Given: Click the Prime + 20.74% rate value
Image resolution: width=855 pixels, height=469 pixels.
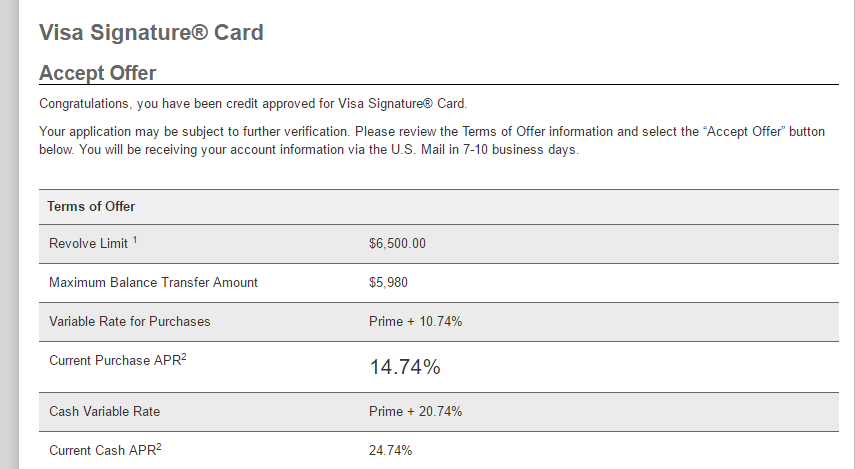Looking at the screenshot, I should pos(415,412).
